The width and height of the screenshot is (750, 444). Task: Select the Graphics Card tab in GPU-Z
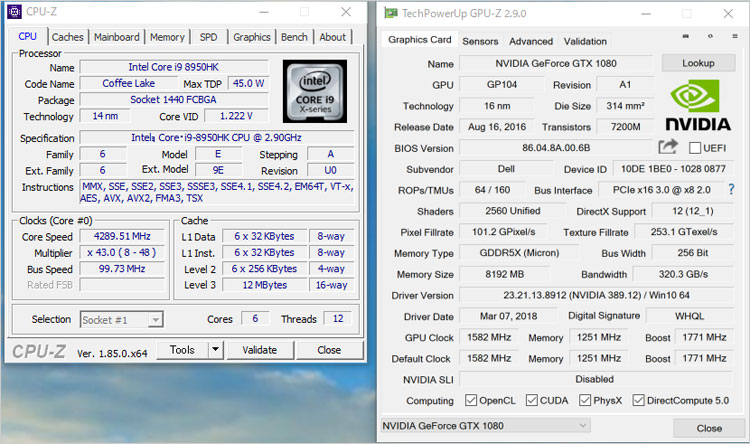pyautogui.click(x=419, y=40)
